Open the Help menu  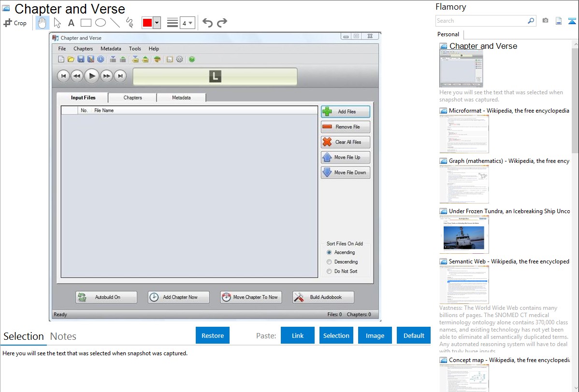(154, 48)
